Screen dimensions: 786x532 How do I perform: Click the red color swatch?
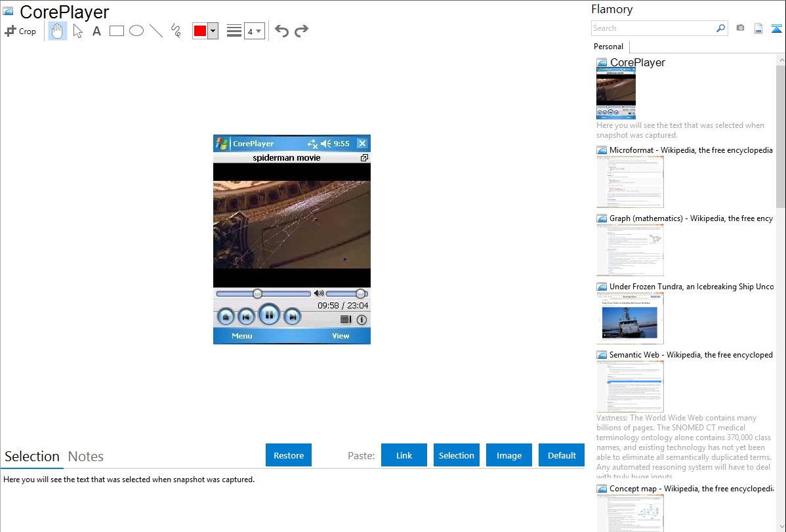pos(200,31)
